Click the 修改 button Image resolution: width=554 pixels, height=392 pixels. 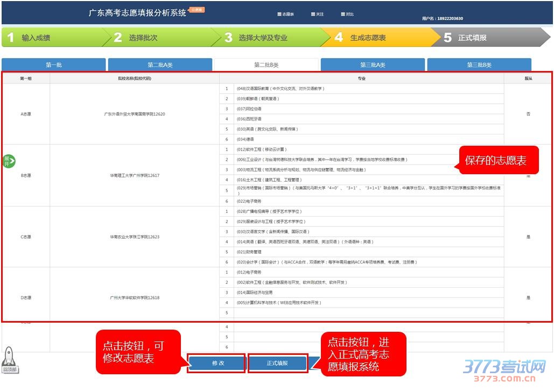point(217,363)
